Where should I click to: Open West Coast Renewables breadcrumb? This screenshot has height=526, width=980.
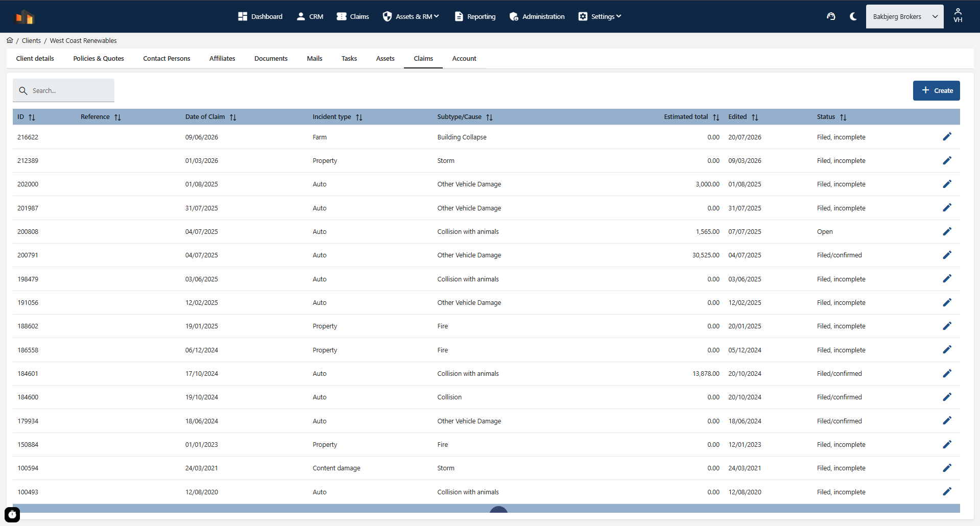[83, 40]
